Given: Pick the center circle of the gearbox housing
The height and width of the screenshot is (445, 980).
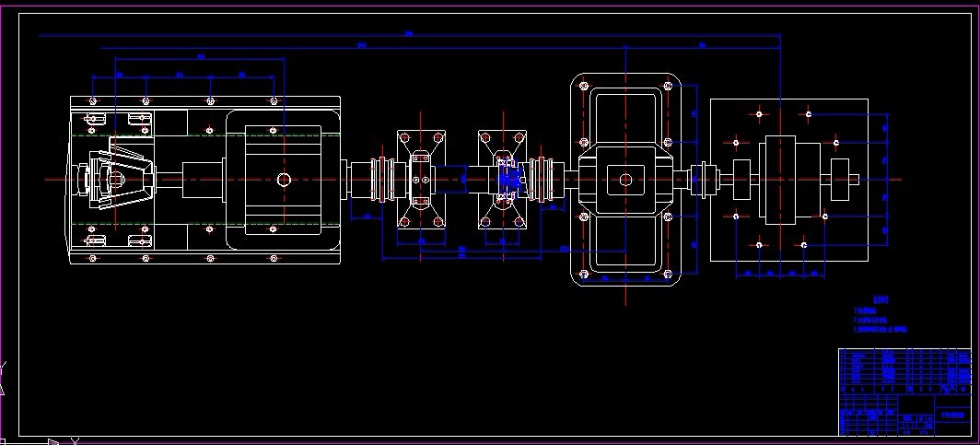Looking at the screenshot, I should (x=625, y=180).
